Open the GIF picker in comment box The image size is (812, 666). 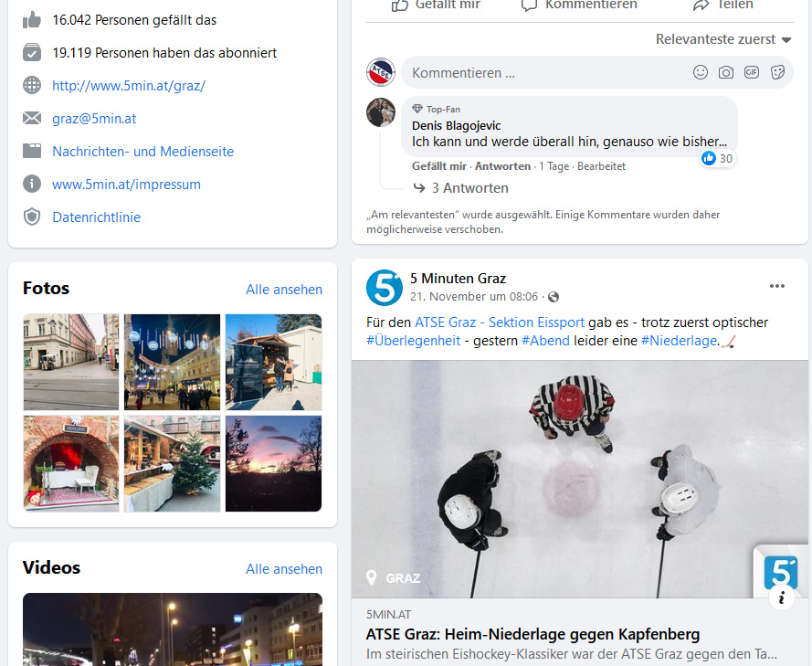(752, 72)
